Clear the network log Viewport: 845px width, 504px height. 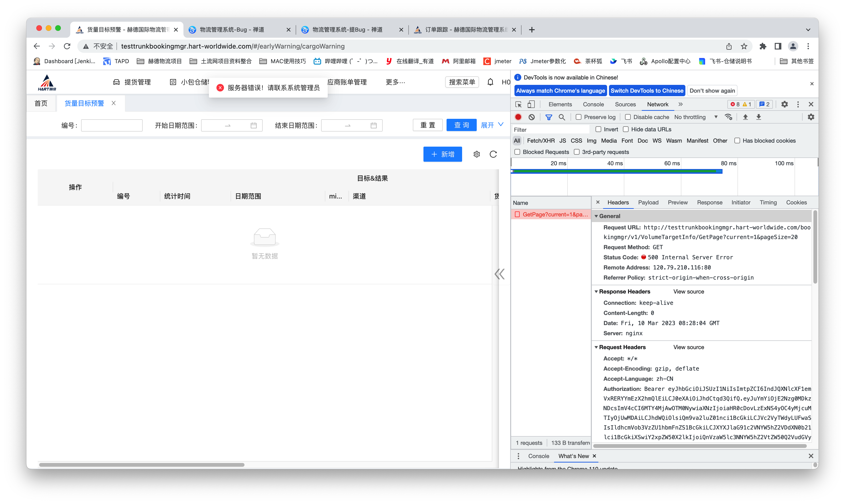point(531,117)
